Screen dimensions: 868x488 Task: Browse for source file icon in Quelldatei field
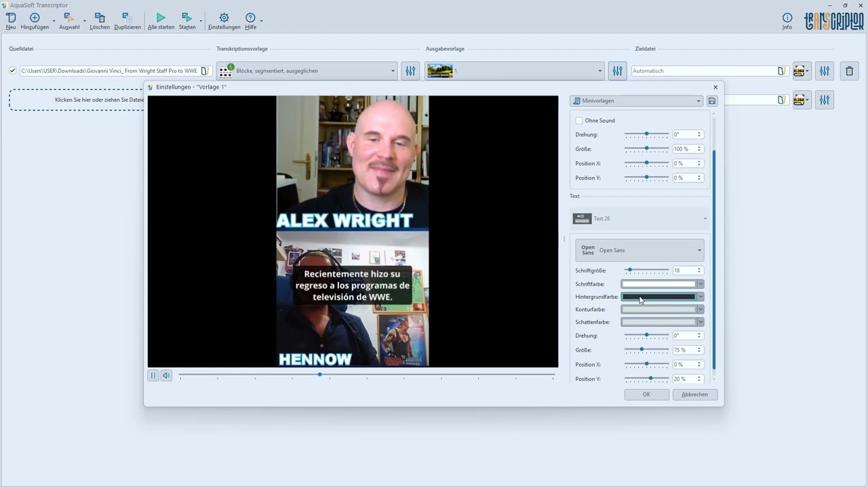(x=204, y=70)
